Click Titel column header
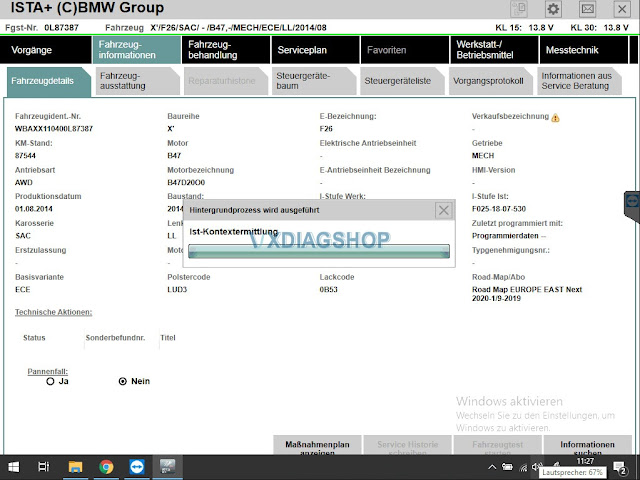 pos(168,338)
